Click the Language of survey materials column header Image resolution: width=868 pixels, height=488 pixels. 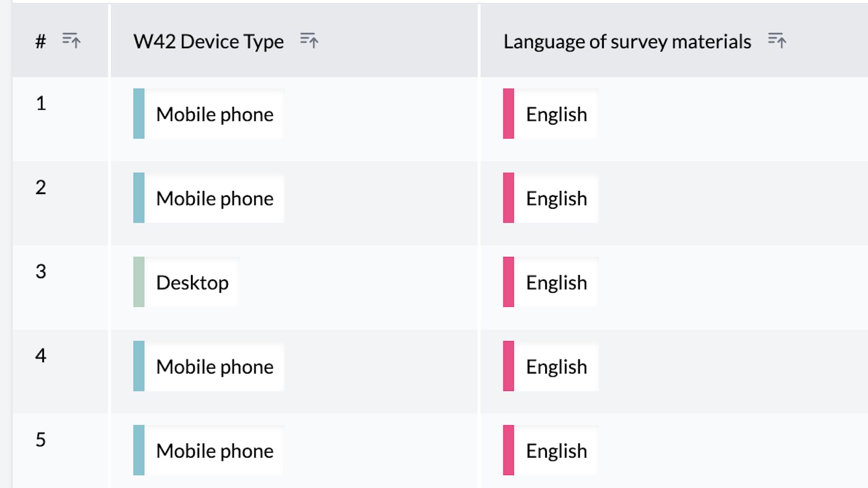(x=627, y=41)
